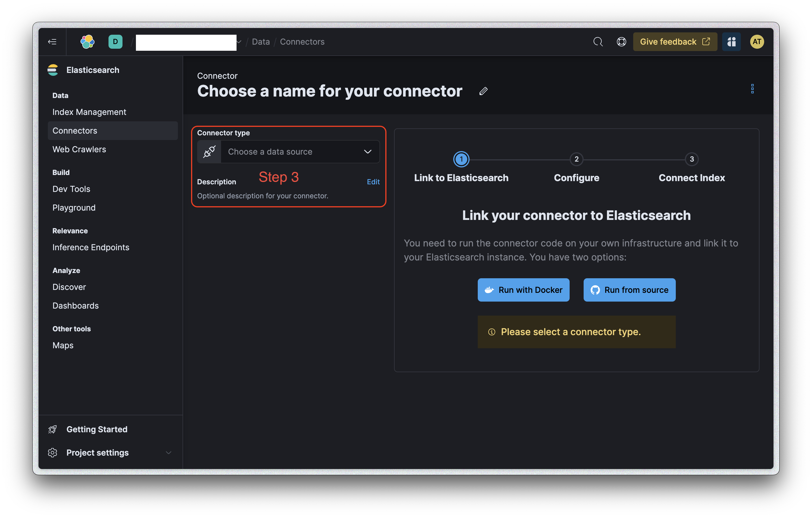Click the Docker whale icon

[x=489, y=290]
